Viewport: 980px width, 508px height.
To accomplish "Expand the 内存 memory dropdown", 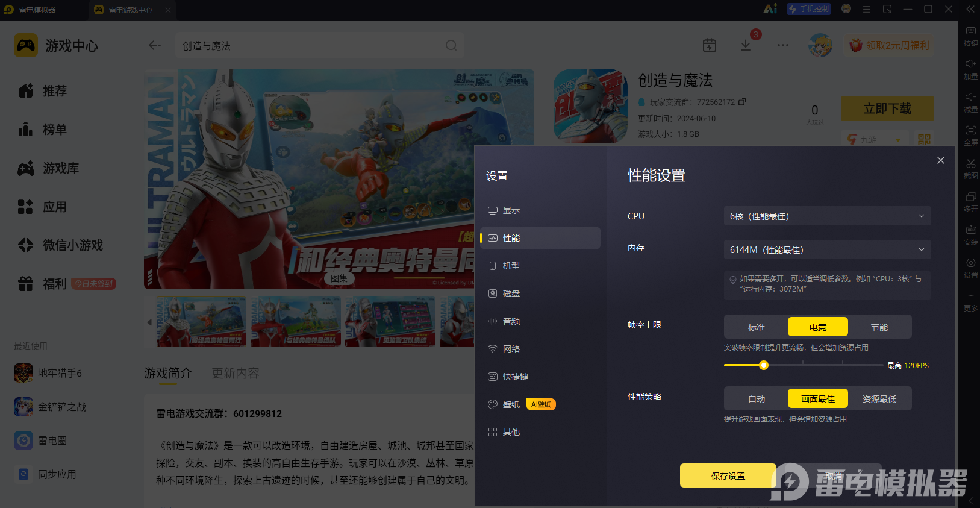I will 827,249.
